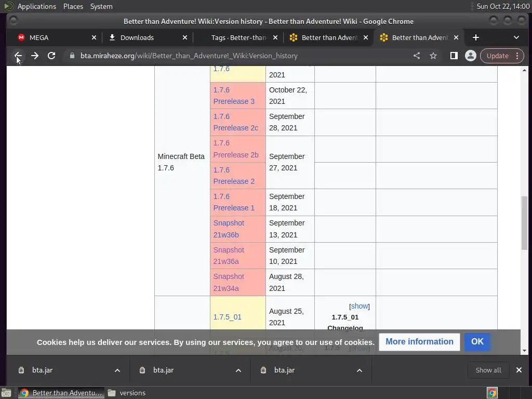The image size is (532, 399).
Task: Expand options for first bta.jar download
Action: pyautogui.click(x=117, y=370)
